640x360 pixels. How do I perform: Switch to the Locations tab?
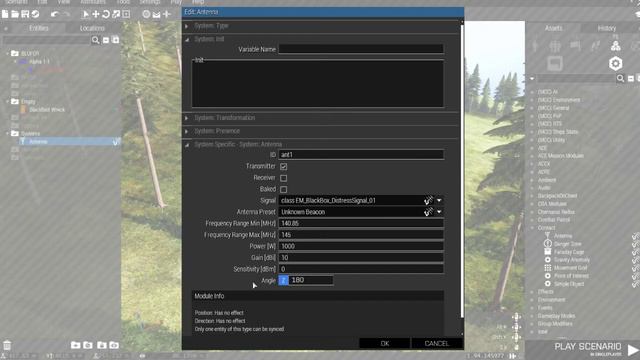[92, 28]
